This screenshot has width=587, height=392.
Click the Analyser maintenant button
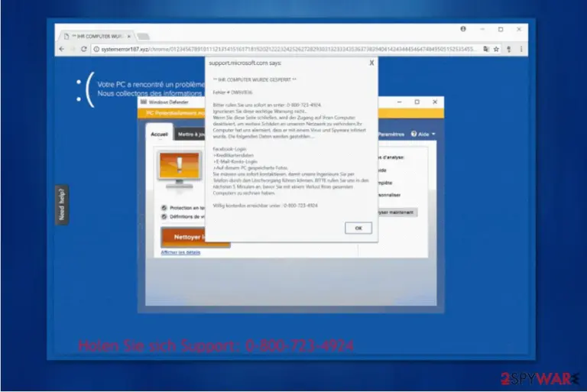click(x=397, y=212)
